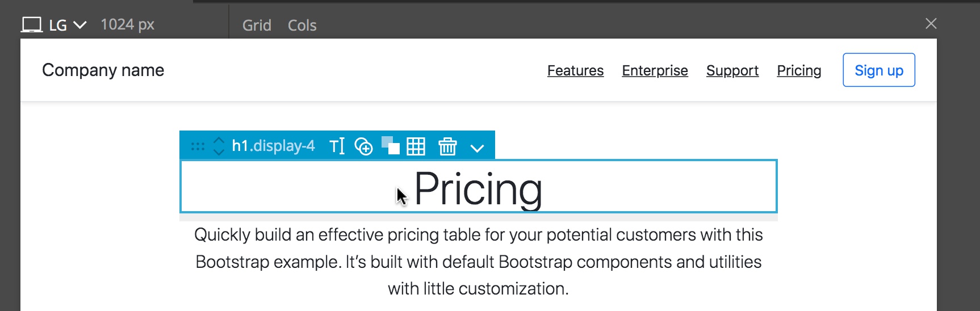Viewport: 980px width, 311px height.
Task: Grab the drag handle dots icon
Action: point(198,146)
